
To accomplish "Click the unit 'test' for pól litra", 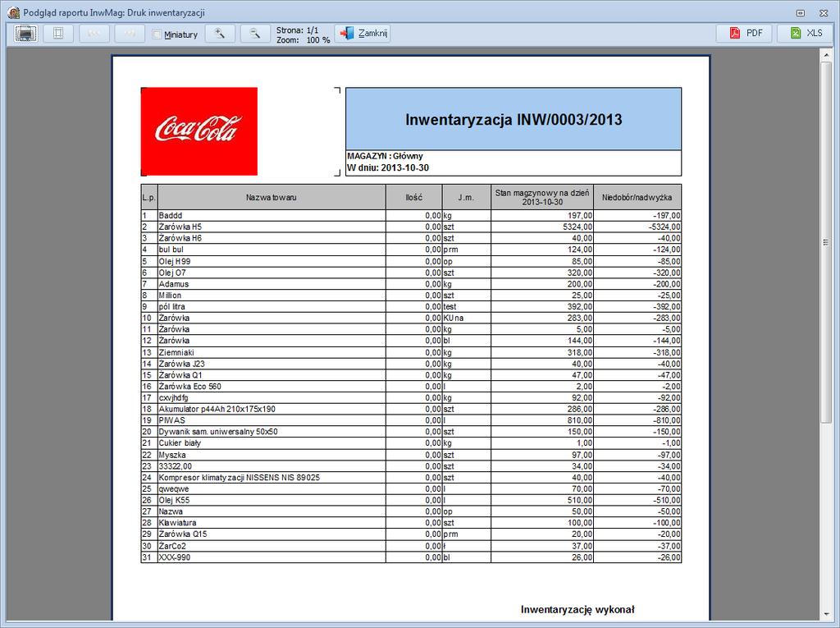I will click(x=450, y=307).
